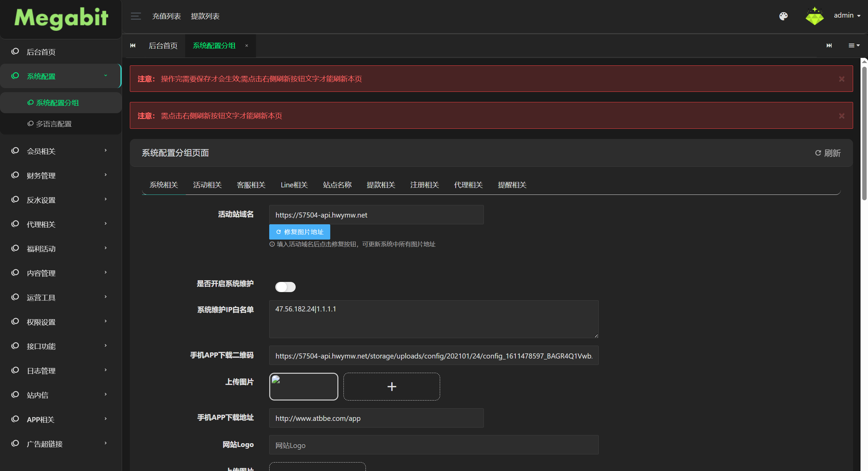Open the theme color palette icon
868x471 pixels.
click(x=783, y=16)
